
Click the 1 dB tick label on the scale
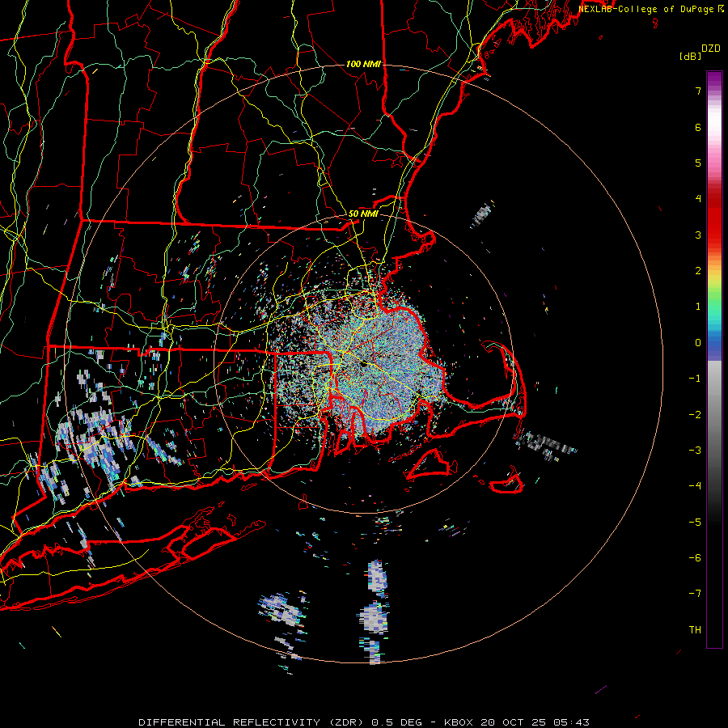point(698,307)
